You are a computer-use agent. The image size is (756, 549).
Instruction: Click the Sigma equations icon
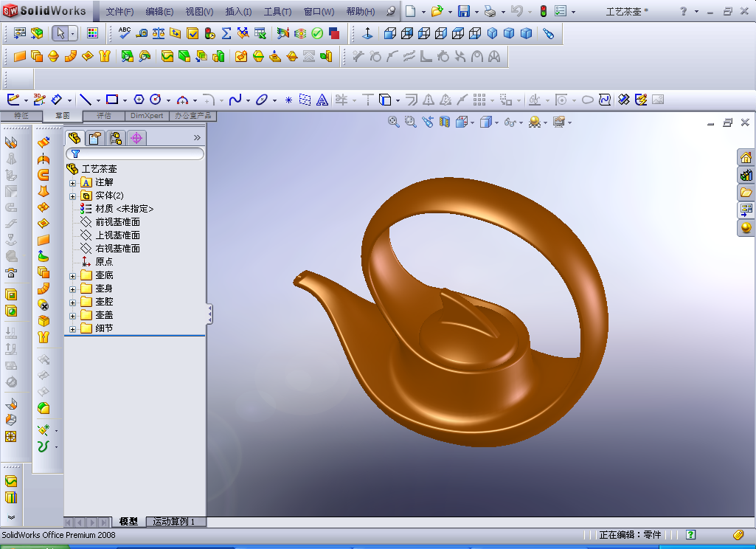(226, 32)
